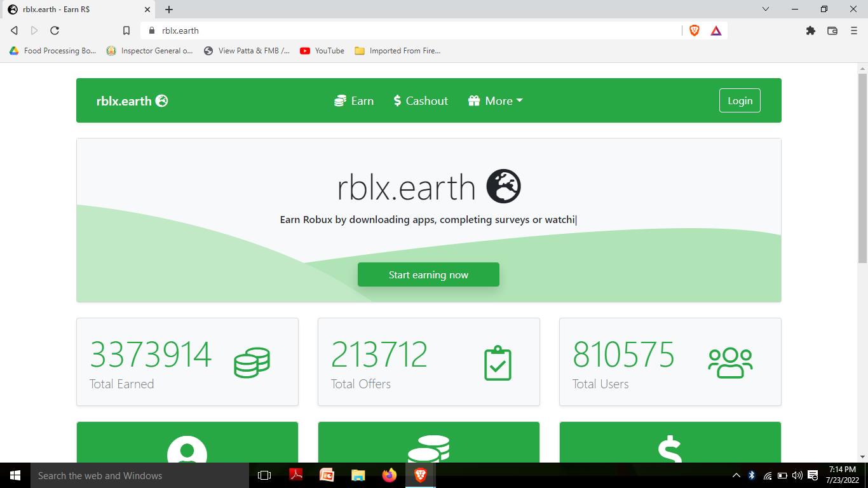
Task: Click the scrollbar down arrow
Action: pyautogui.click(x=862, y=457)
